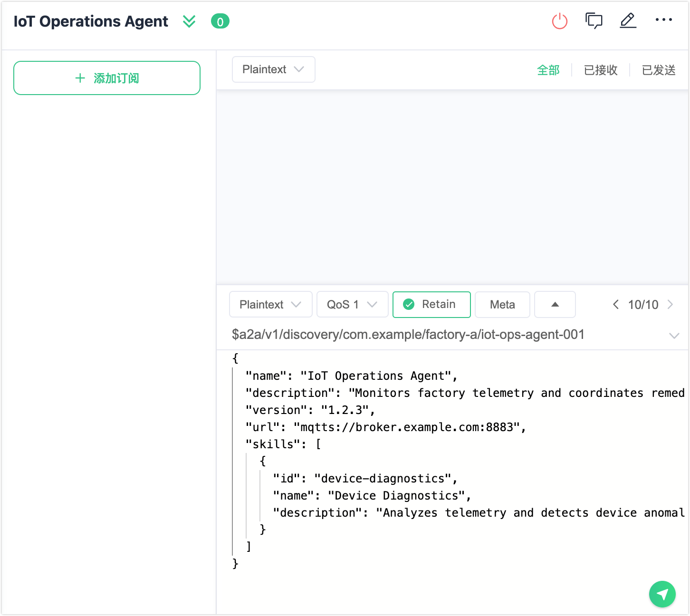Image resolution: width=690 pixels, height=616 pixels.
Task: Disconnect the broker with the power icon
Action: [x=560, y=21]
